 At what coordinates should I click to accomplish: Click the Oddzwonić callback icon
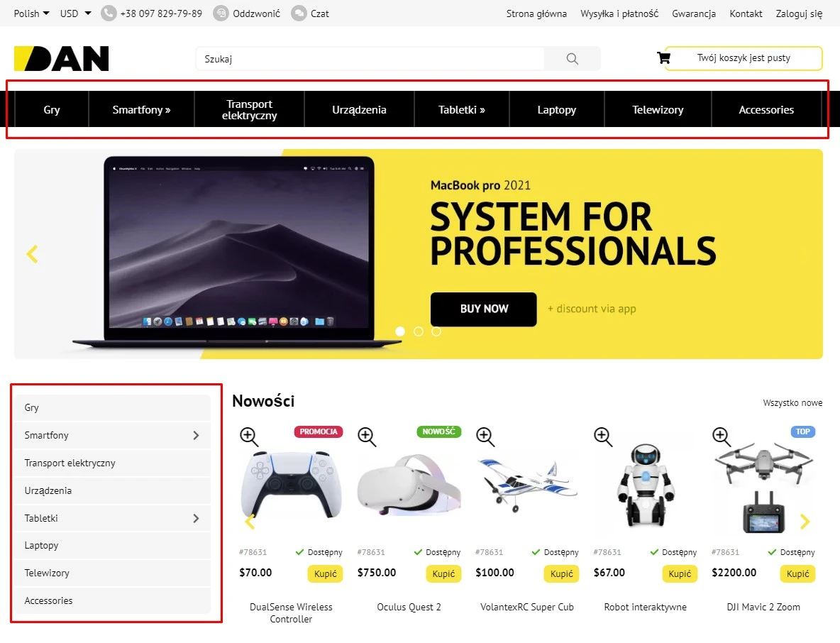pyautogui.click(x=221, y=13)
